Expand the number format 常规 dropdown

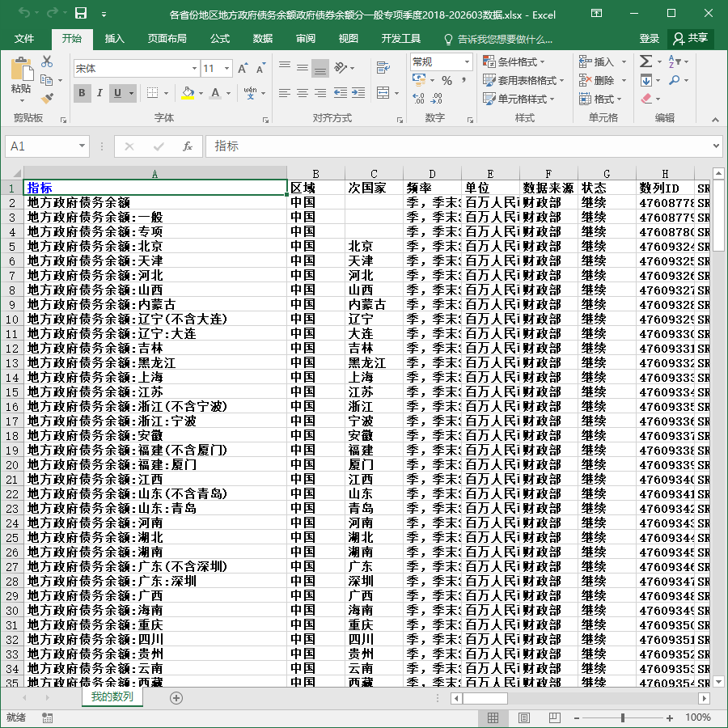(x=467, y=61)
